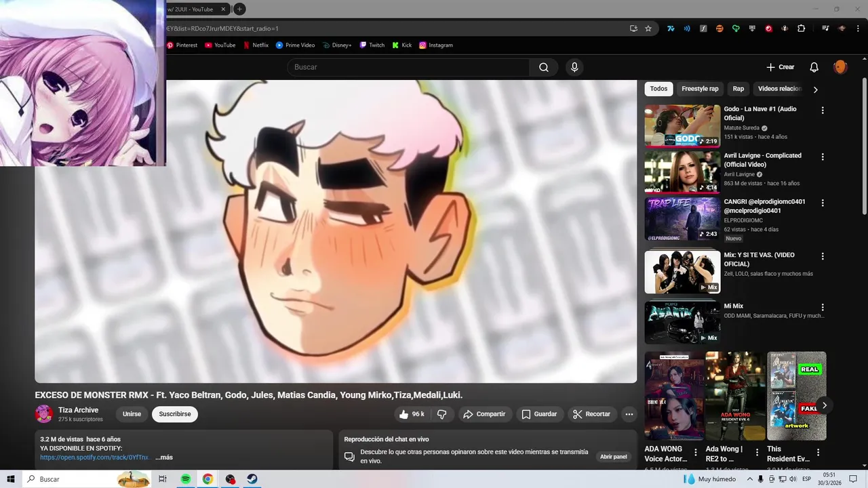Show hidden system tray icons
Image resolution: width=868 pixels, height=488 pixels.
749,479
